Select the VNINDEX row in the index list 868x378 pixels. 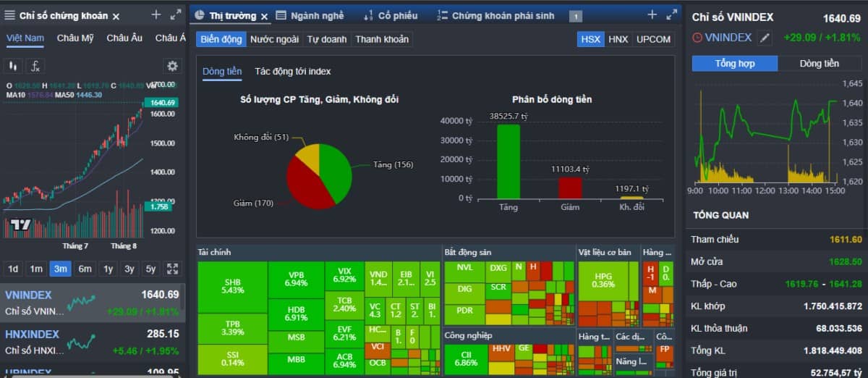pos(93,302)
